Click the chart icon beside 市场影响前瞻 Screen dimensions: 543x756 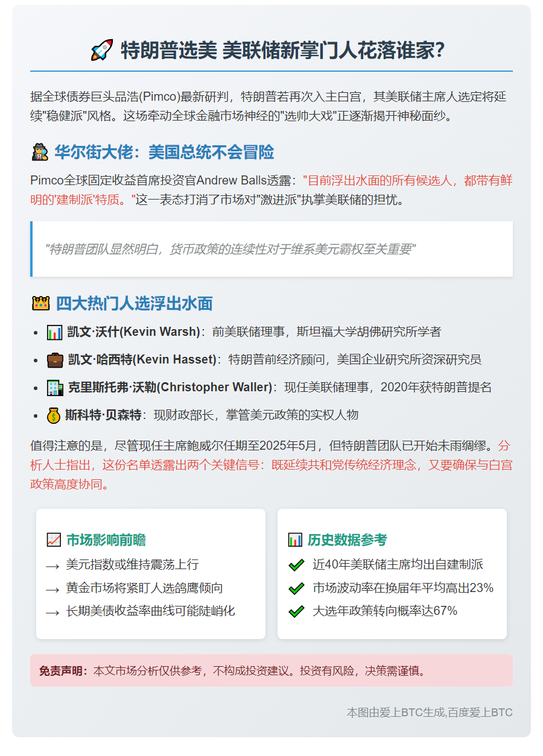pos(54,540)
